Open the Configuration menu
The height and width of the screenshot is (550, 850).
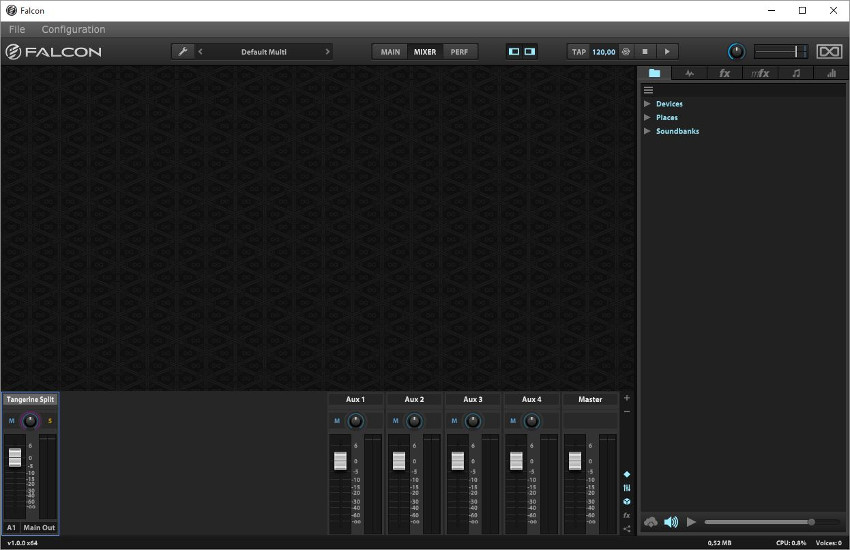73,29
